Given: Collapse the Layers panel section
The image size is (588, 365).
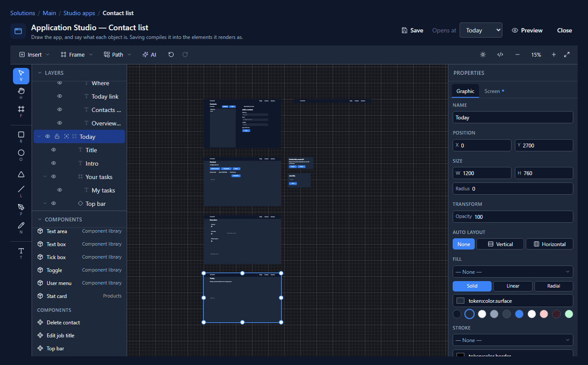Looking at the screenshot, I should coord(40,73).
